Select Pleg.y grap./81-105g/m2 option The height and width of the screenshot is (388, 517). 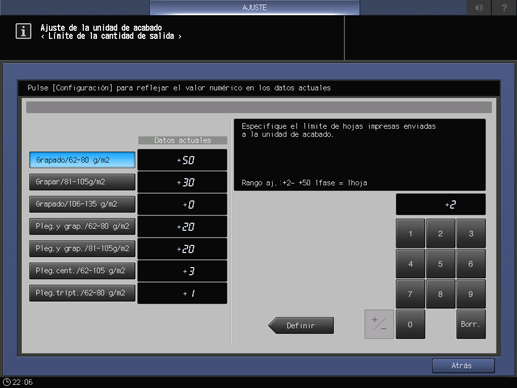pos(82,248)
